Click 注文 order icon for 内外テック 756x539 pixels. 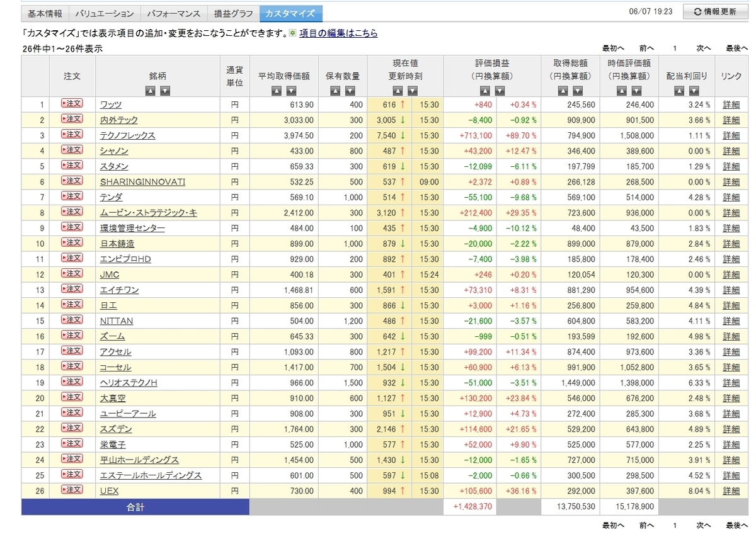click(72, 119)
